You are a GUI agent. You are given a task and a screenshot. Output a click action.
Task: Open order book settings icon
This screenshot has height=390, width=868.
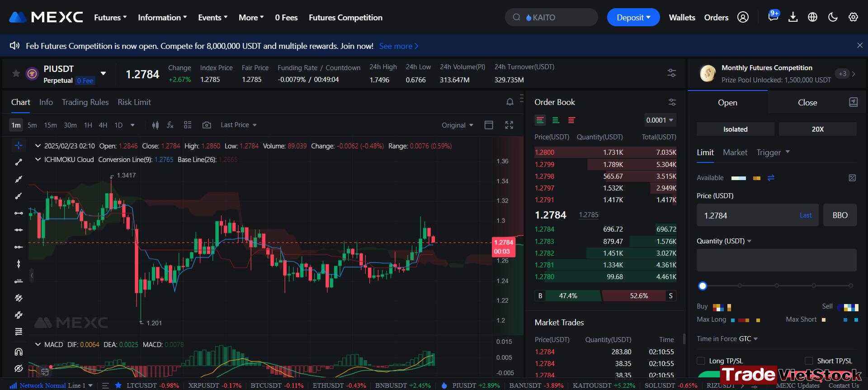tap(672, 102)
